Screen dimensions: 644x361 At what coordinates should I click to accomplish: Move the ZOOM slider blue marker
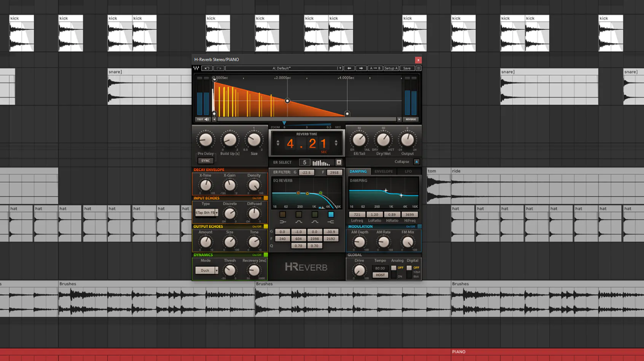[284, 123]
